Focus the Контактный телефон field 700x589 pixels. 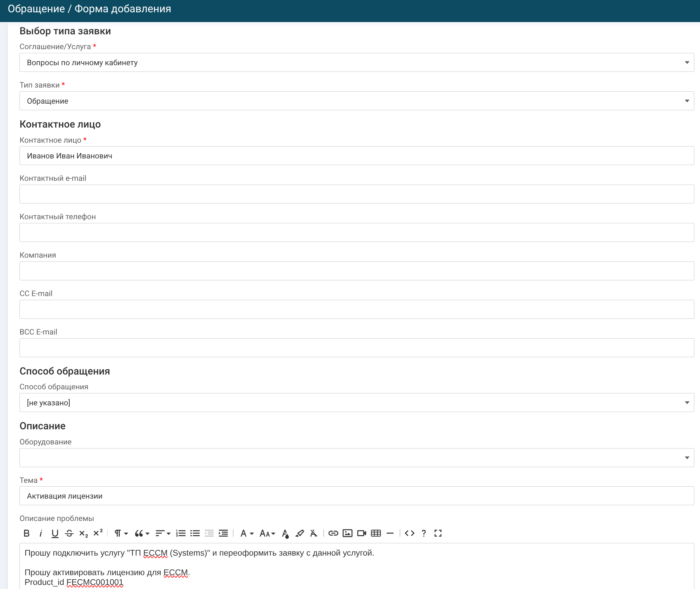356,232
